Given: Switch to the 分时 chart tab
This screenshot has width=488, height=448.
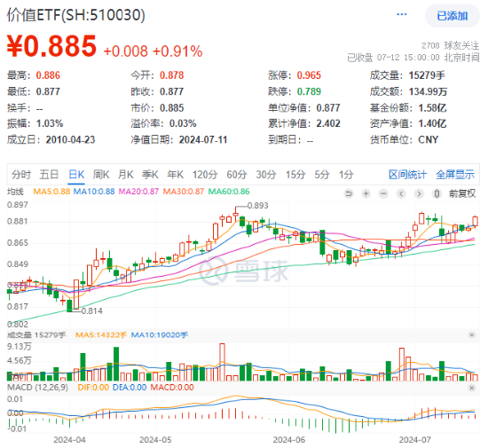Looking at the screenshot, I should (x=21, y=175).
